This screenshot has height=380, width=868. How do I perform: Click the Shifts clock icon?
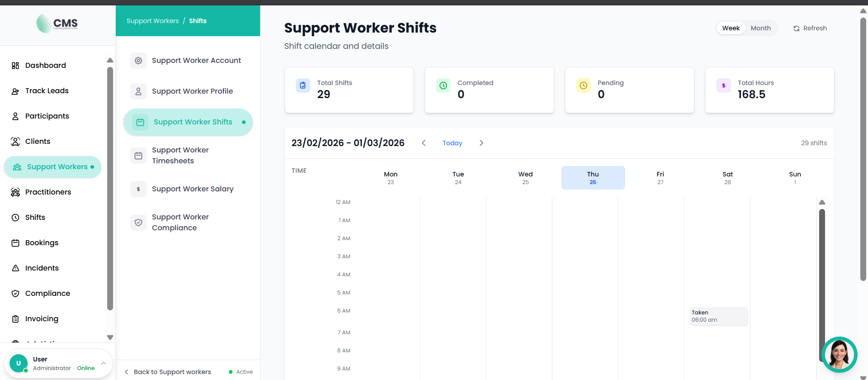[x=15, y=218]
